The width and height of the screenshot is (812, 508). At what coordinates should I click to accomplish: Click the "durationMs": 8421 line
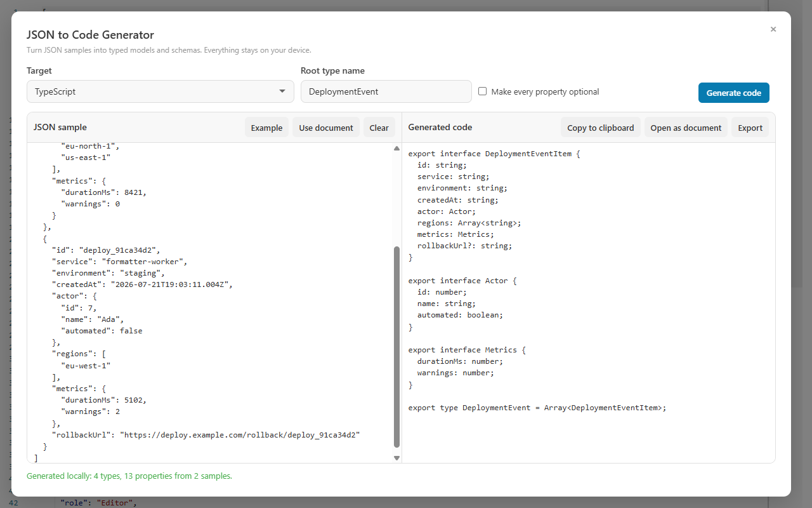(104, 192)
